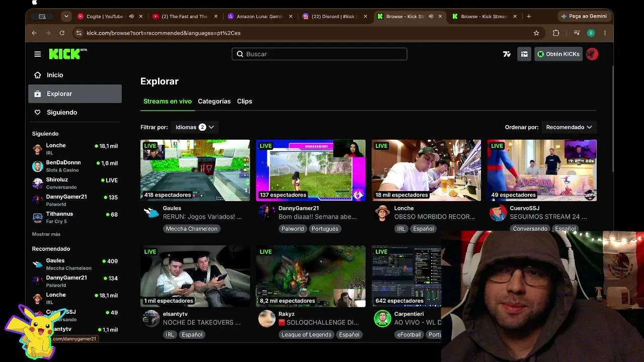Go to Inicio in the sidebar

click(x=75, y=75)
